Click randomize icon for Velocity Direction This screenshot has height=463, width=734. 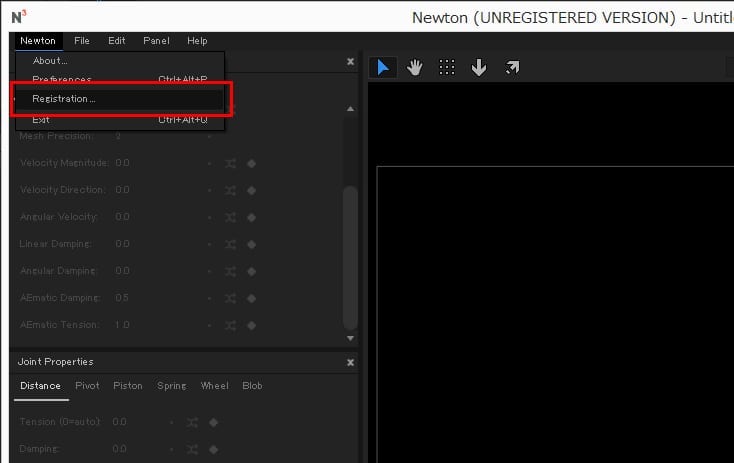[x=230, y=191]
